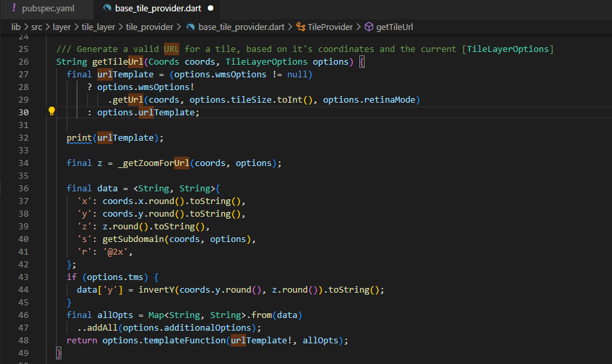
Task: Click the print call on line 32
Action: (x=79, y=138)
